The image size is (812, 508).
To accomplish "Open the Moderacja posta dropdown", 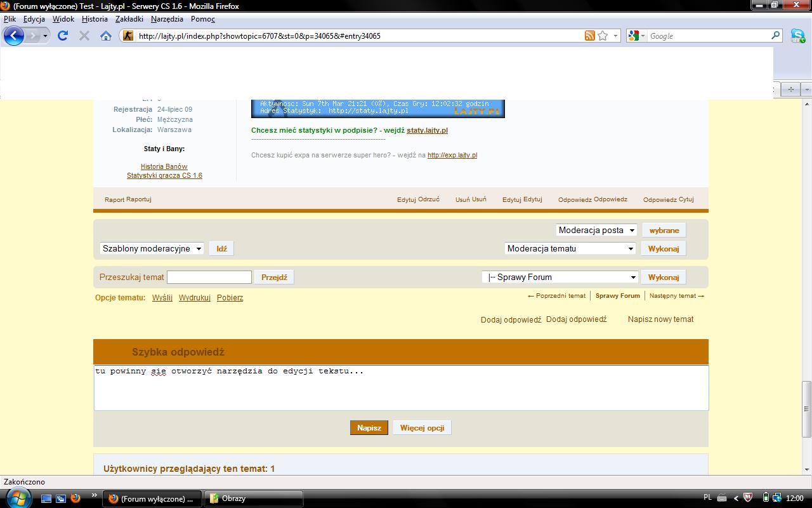I will pos(596,230).
